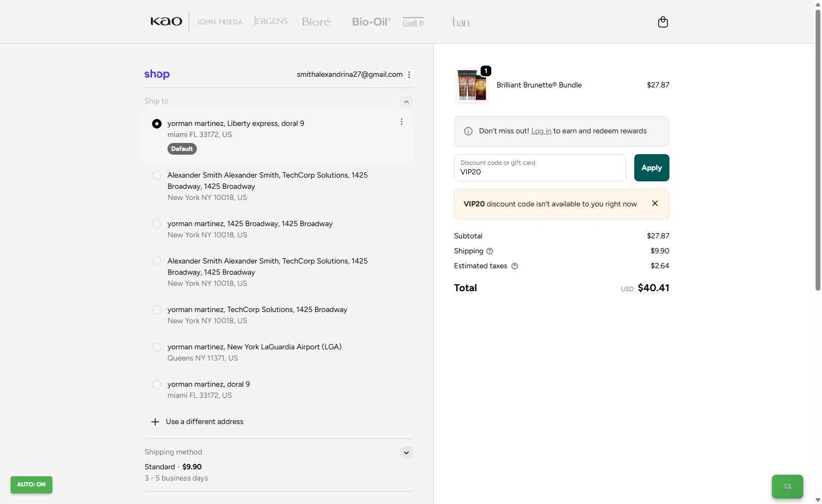Select the Liberty express, doral 9 address radio
This screenshot has height=504, width=822.
[156, 124]
